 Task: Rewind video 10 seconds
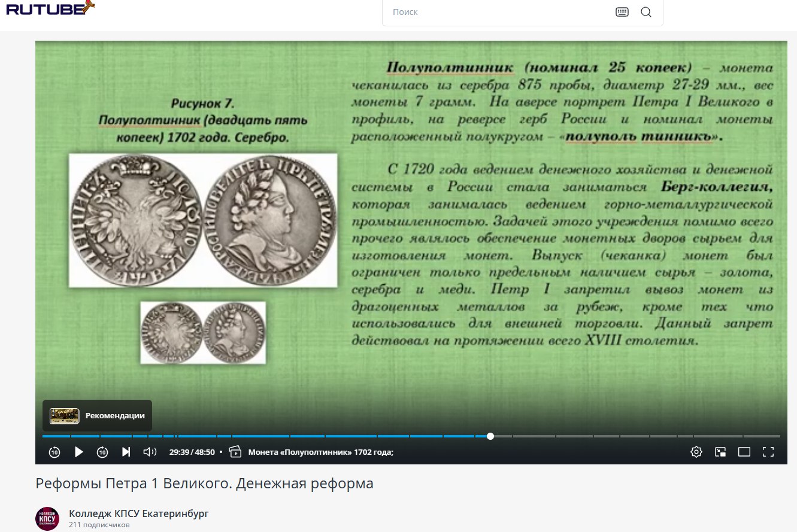(54, 452)
